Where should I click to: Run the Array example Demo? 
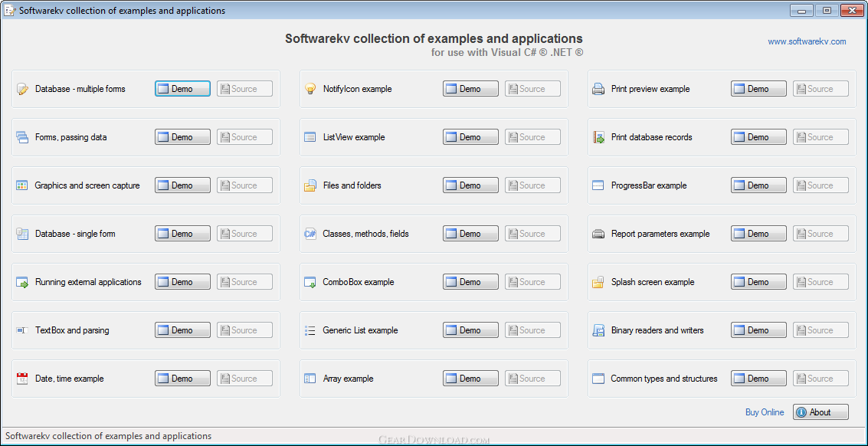click(470, 379)
